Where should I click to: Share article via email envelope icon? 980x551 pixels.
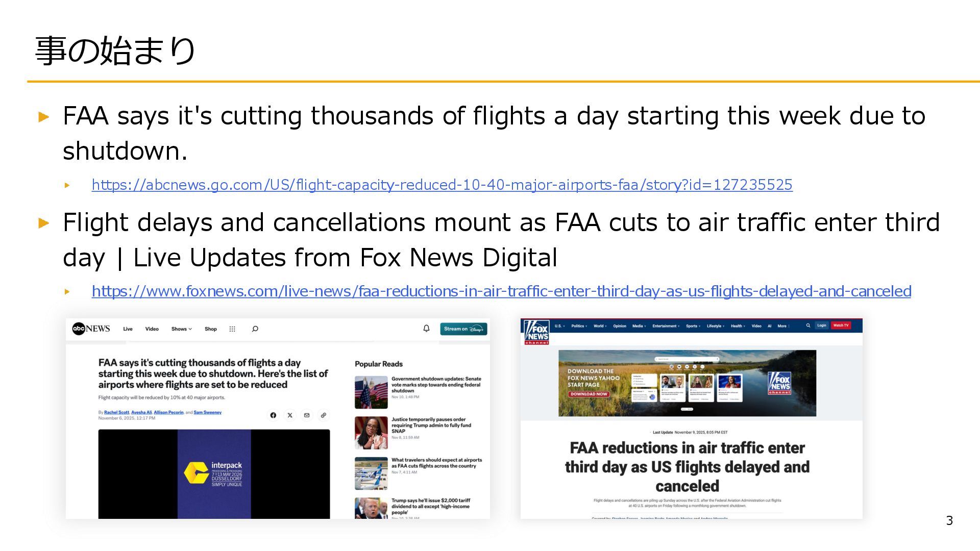click(307, 415)
